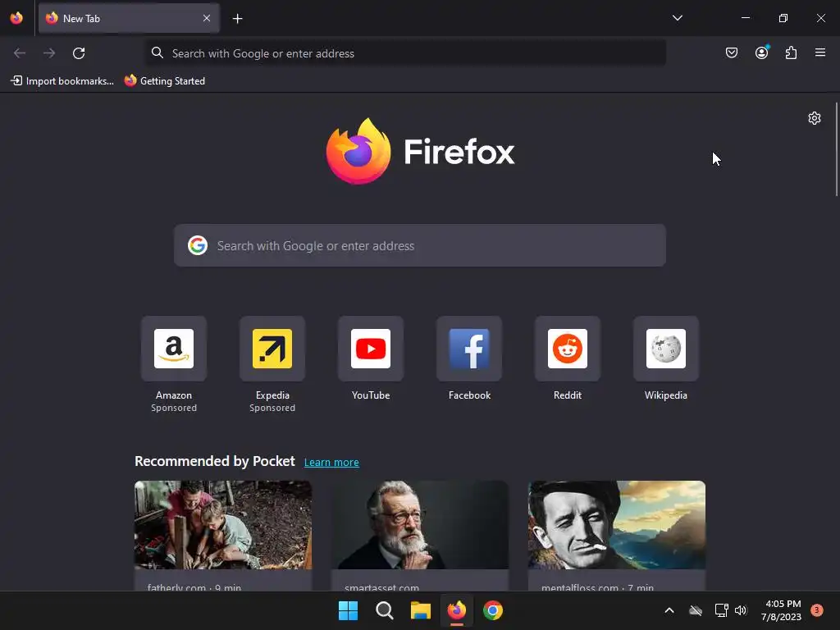840x630 pixels.
Task: Open the application hamburger menu
Action: click(820, 52)
